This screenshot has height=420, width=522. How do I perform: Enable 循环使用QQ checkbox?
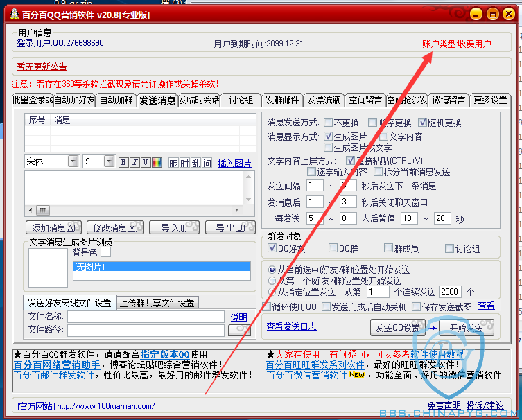pyautogui.click(x=267, y=306)
